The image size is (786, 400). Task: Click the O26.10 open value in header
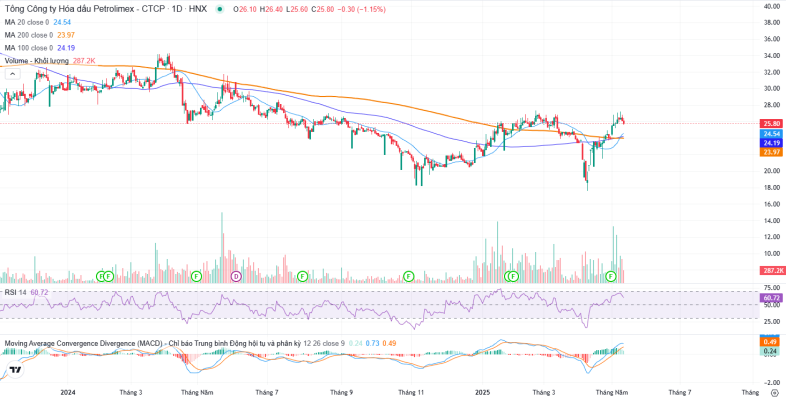tap(246, 10)
